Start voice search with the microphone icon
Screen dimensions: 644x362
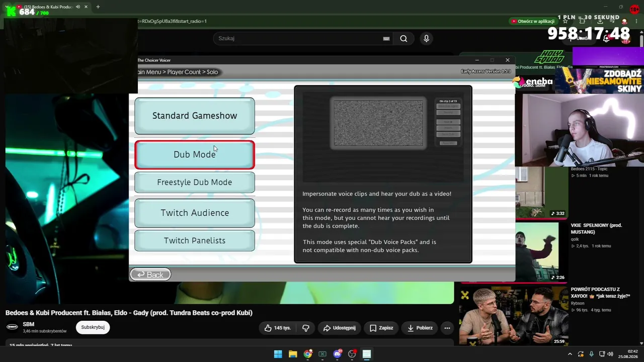(426, 38)
